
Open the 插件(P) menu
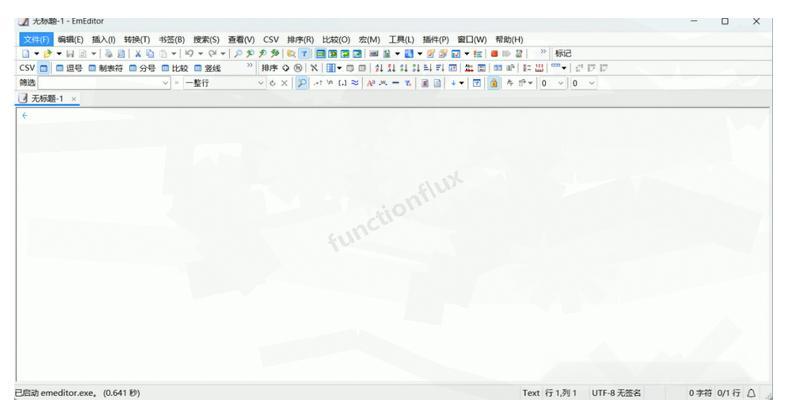pos(435,39)
